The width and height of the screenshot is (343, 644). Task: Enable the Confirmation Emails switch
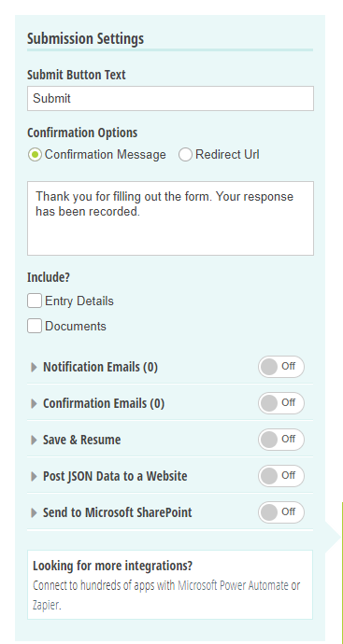tap(281, 403)
